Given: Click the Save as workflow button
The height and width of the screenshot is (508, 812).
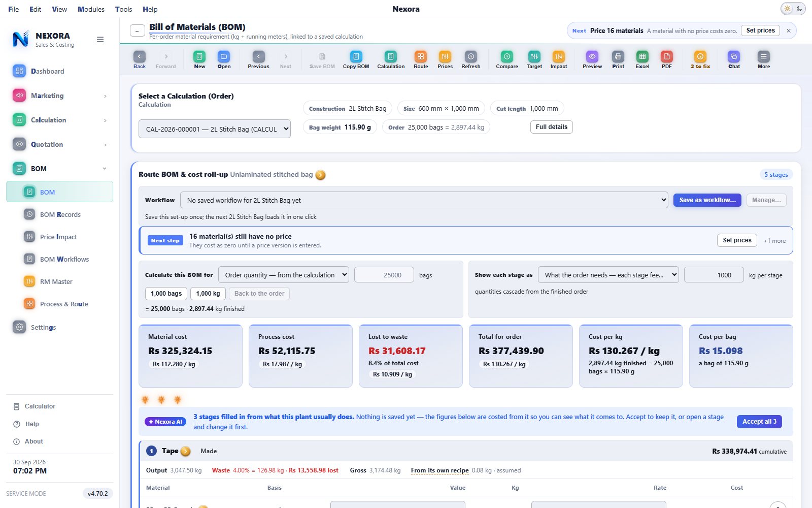Looking at the screenshot, I should [x=707, y=200].
